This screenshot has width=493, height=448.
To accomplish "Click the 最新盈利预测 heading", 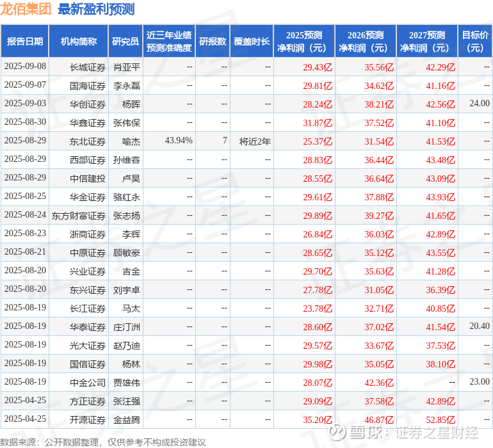I will point(96,9).
